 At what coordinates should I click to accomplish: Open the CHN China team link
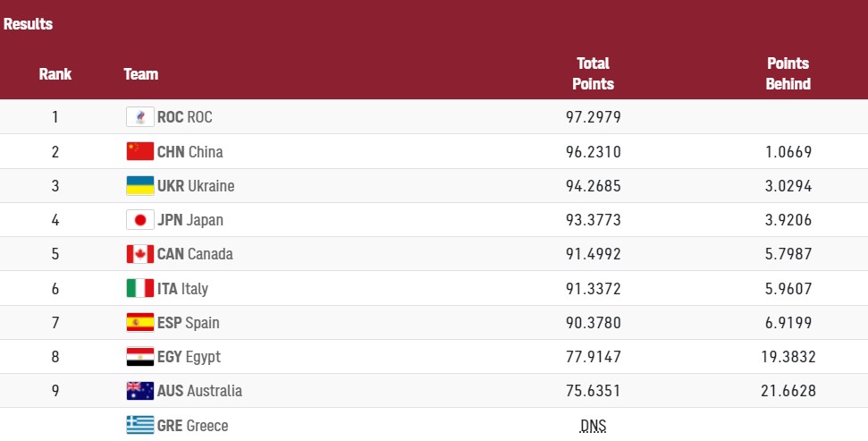point(190,152)
